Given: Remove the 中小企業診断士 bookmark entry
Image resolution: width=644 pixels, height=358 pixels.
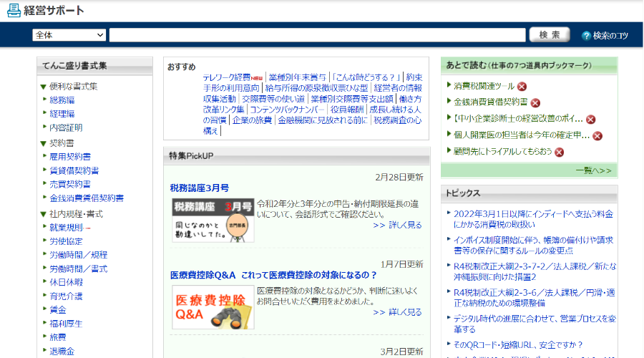Looking at the screenshot, I should click(x=591, y=120).
